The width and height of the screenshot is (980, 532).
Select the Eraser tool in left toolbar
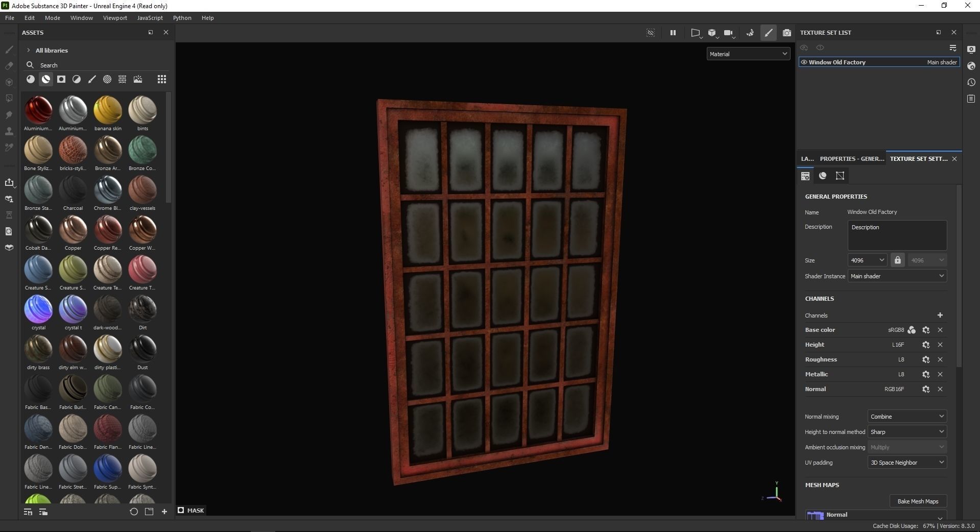pyautogui.click(x=9, y=66)
